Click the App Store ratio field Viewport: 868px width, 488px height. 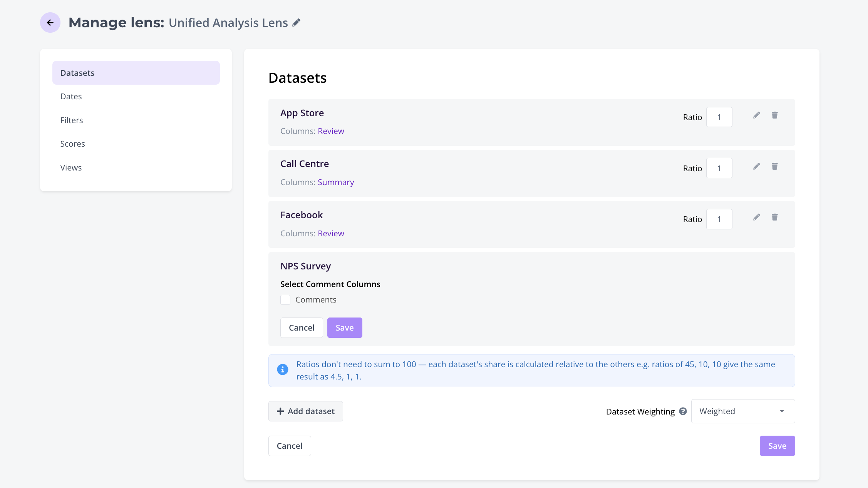click(x=719, y=117)
